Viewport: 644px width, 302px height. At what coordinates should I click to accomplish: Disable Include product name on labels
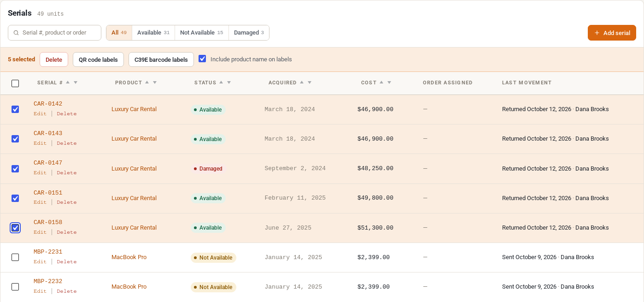pyautogui.click(x=202, y=59)
